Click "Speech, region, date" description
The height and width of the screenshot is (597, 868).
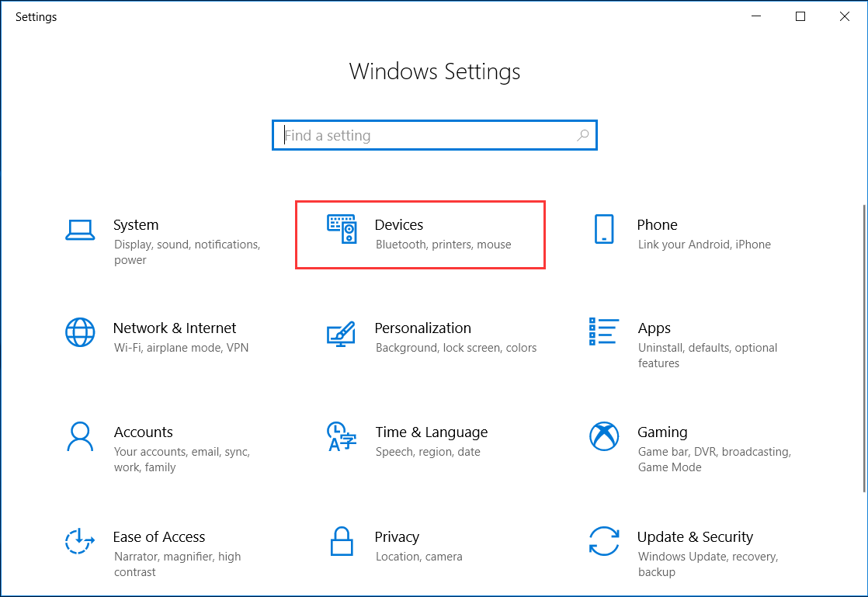pos(428,452)
